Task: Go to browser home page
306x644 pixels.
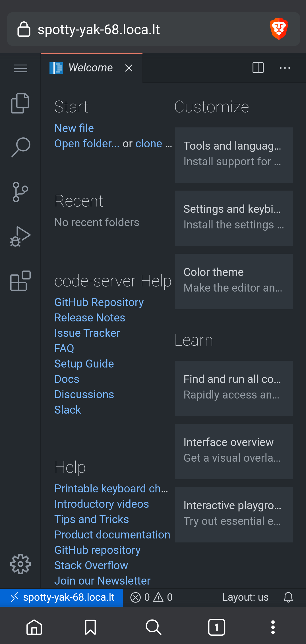Action: point(34,627)
